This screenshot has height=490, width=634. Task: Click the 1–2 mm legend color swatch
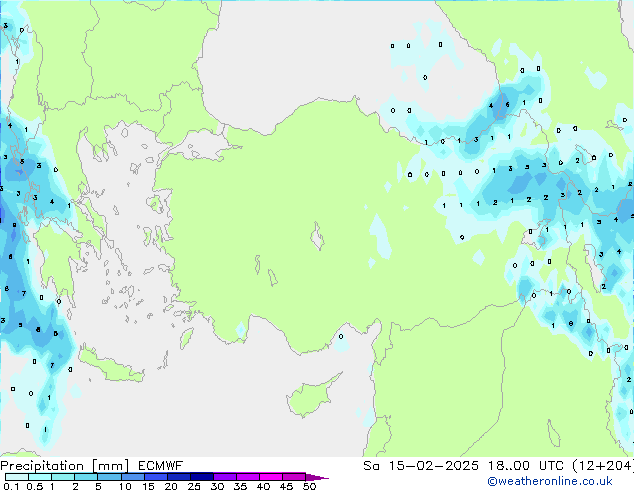tap(63, 477)
